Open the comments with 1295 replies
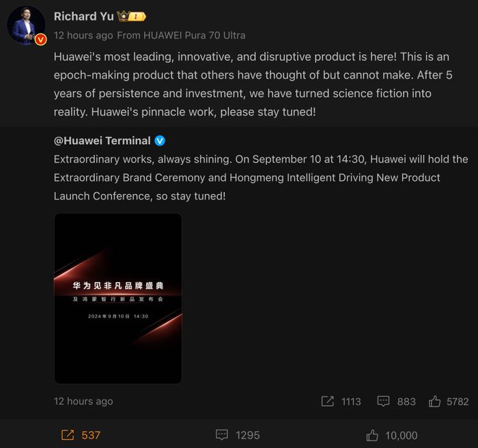Viewport: 478px width, 448px height. pos(222,435)
